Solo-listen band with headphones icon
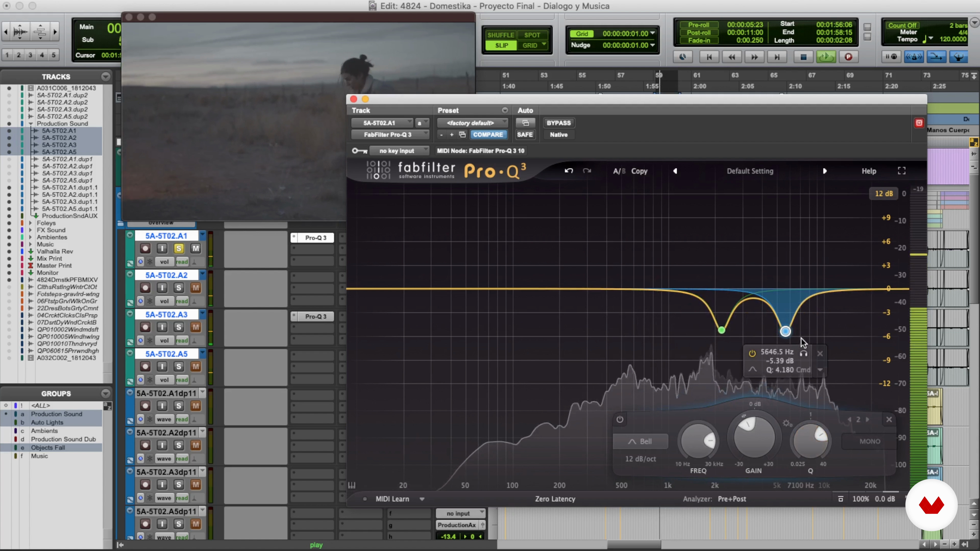This screenshot has width=980, height=551. click(x=803, y=353)
